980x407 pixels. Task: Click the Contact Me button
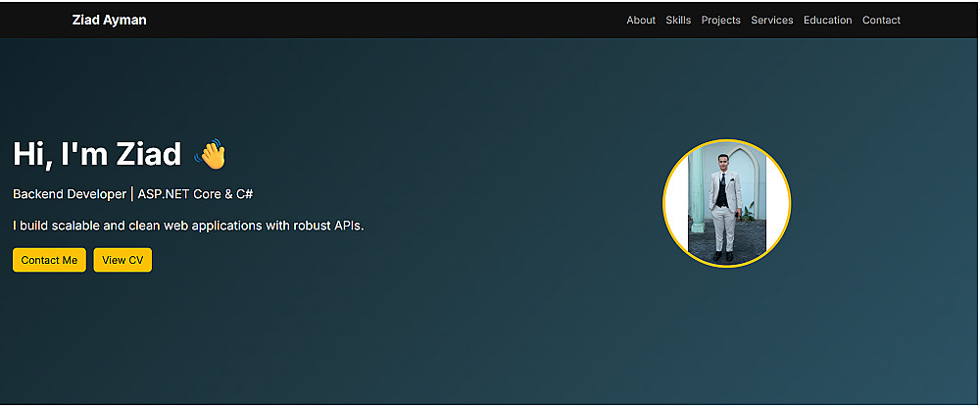(x=49, y=260)
